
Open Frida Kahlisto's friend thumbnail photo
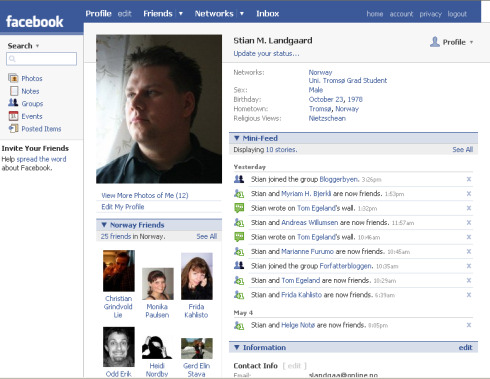pyautogui.click(x=197, y=276)
